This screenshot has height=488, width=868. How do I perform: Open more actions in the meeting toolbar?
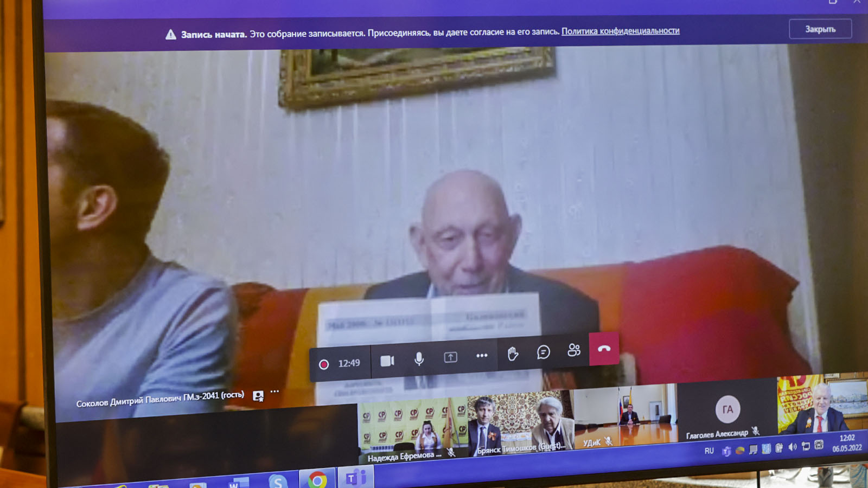pos(482,356)
